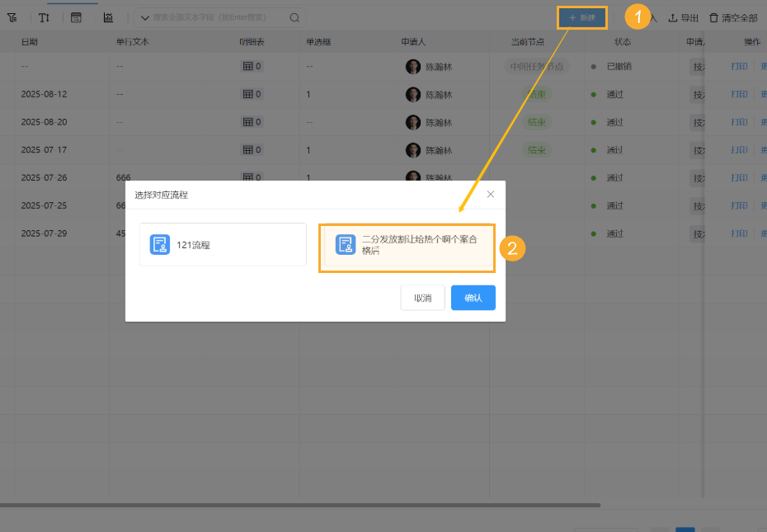Image resolution: width=767 pixels, height=532 pixels.
Task: Click the 导出 export button
Action: tap(683, 17)
